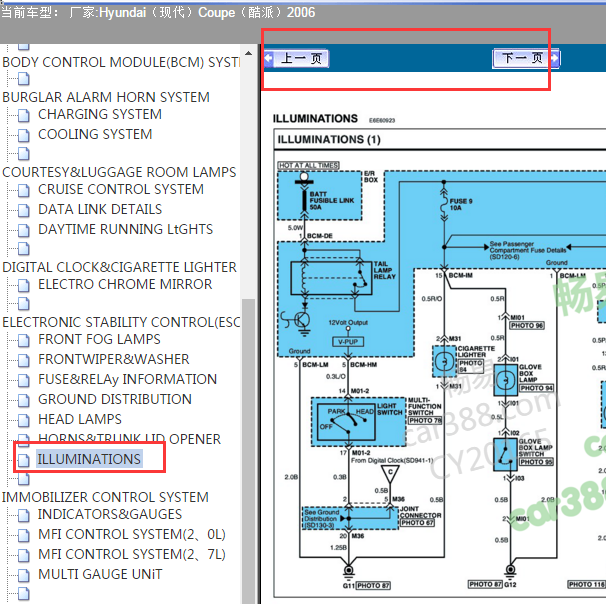Open FUSE&RELAy INFORMATION entry
Image resolution: width=606 pixels, height=604 pixels.
pos(127,379)
